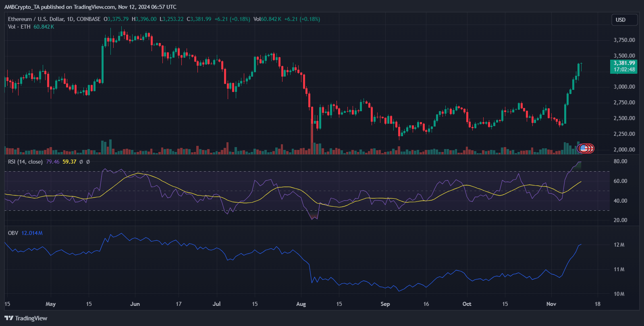Click the 12 M OBV scale label
The width and height of the screenshot is (644, 326).
click(619, 245)
